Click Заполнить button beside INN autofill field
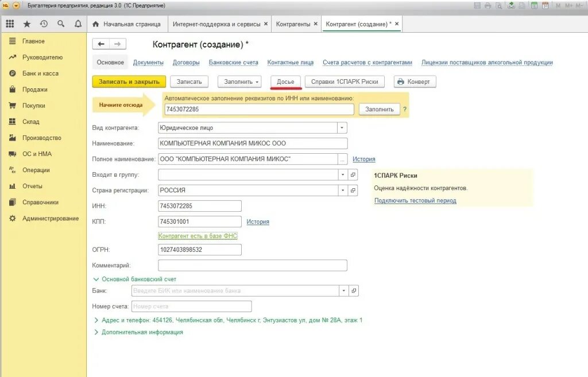Image resolution: width=588 pixels, height=377 pixels. pyautogui.click(x=380, y=109)
